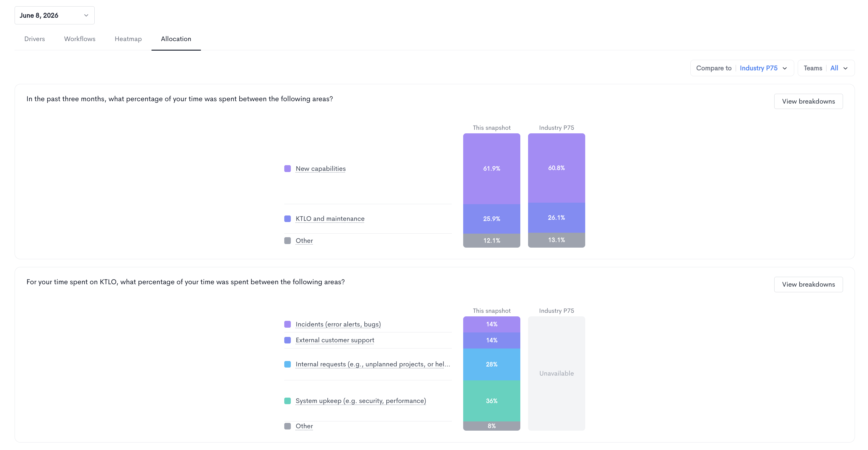Click View breakdowns for the time allocation question
This screenshot has width=868, height=450.
pos(808,101)
